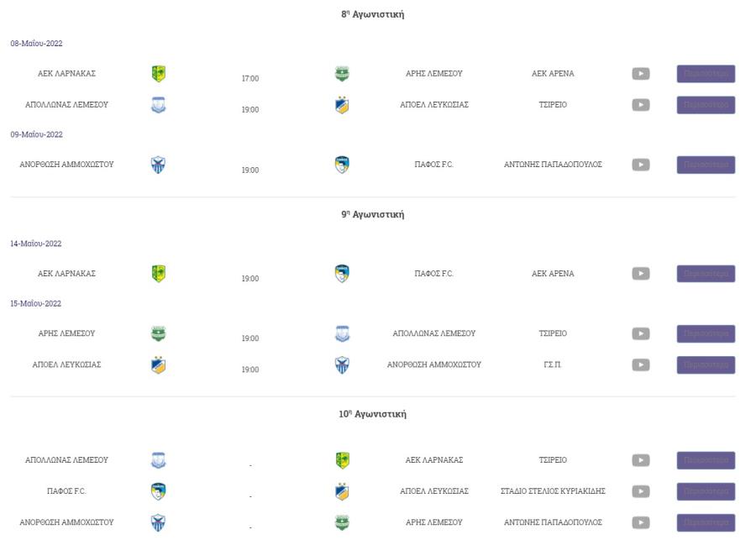Open video icon for ΑΠΟΛΛΩΝΑΣ vs ΑΠΟΕΛ 8th round

point(641,105)
